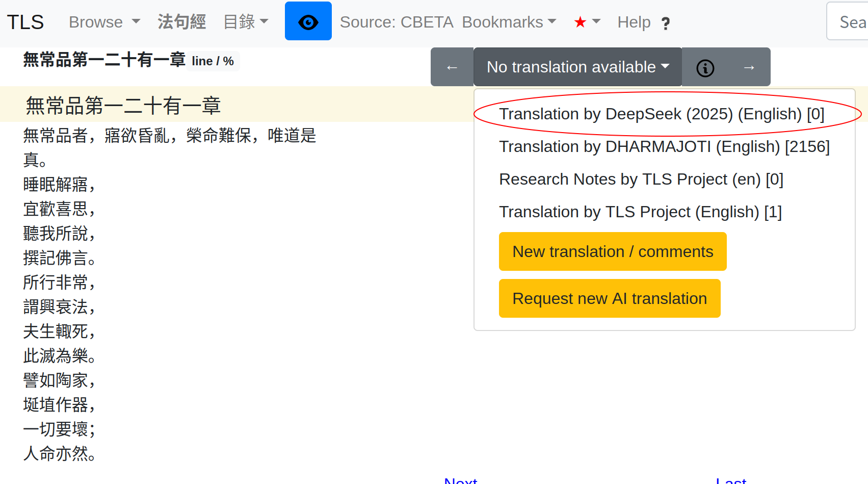Click the left arrow previous button
This screenshot has width=868, height=484.
[452, 67]
